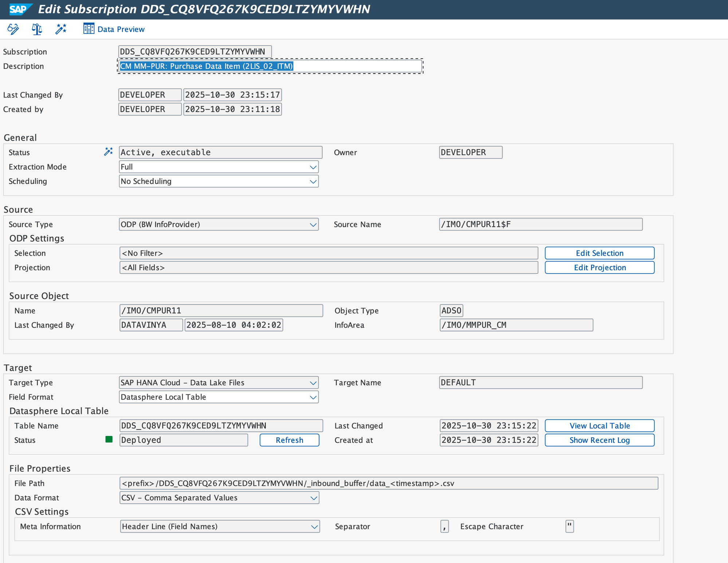Viewport: 728px width, 563px height.
Task: Expand the Source Type dropdown
Action: pyautogui.click(x=313, y=225)
